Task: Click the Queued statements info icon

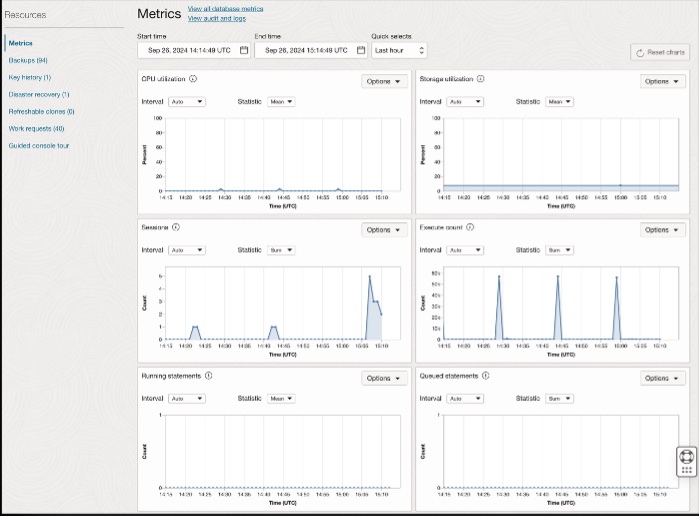Action: point(486,376)
